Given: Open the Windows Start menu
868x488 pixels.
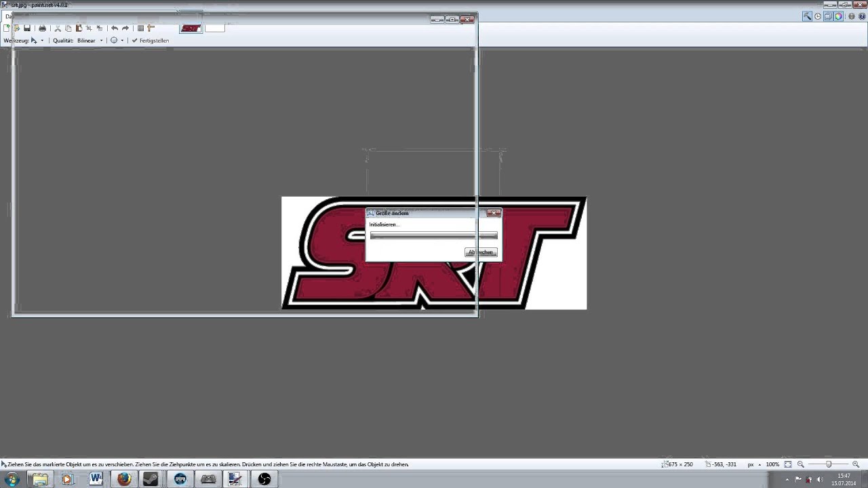Looking at the screenshot, I should click(x=12, y=479).
